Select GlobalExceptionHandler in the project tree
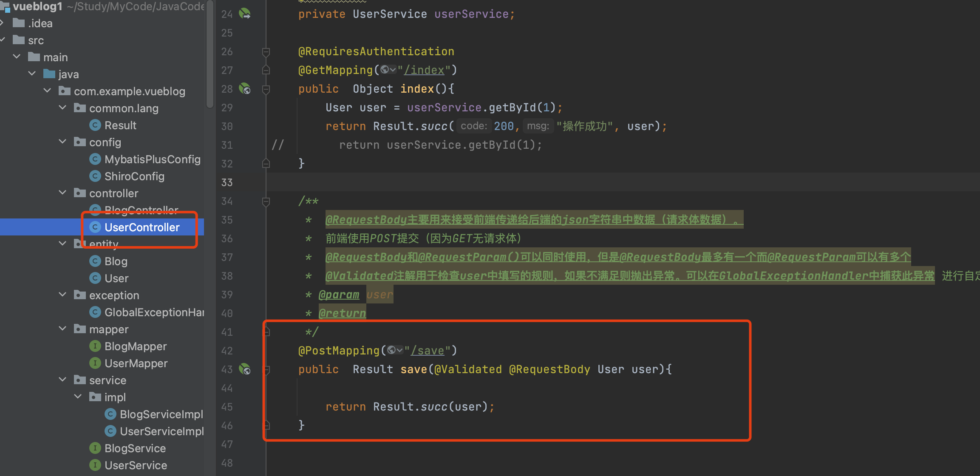980x476 pixels. coord(154,312)
